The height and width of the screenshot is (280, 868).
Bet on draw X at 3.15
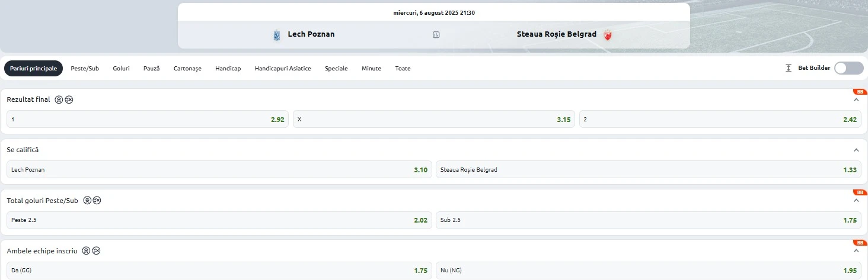point(434,120)
